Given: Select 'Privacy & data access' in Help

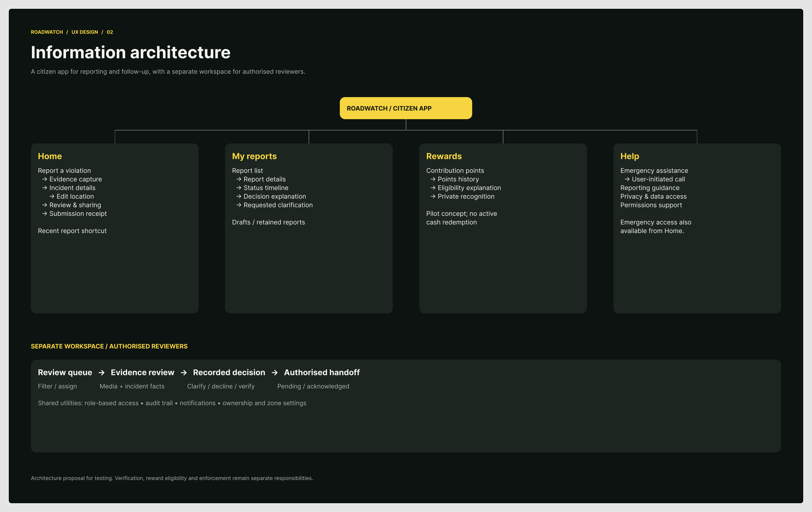Looking at the screenshot, I should [x=654, y=196].
